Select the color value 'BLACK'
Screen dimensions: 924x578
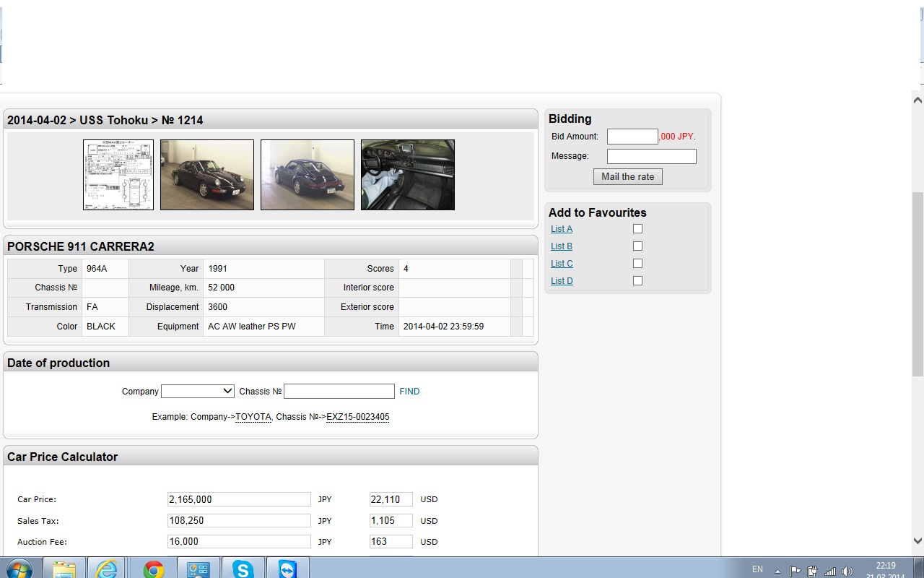click(101, 327)
